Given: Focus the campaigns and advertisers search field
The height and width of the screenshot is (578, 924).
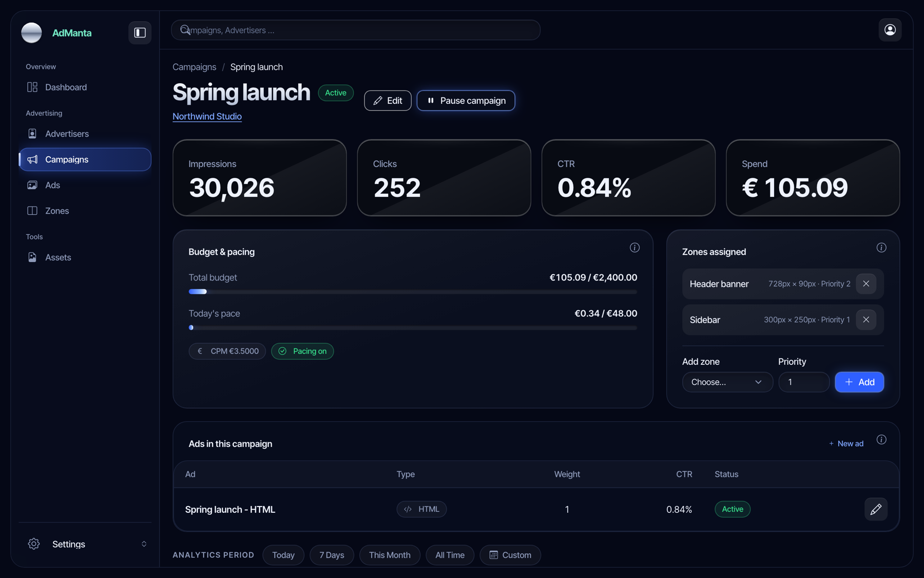Looking at the screenshot, I should coord(355,30).
